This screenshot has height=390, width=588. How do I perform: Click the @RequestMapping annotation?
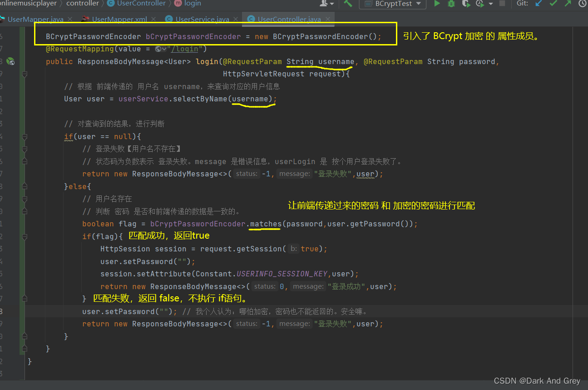click(80, 49)
